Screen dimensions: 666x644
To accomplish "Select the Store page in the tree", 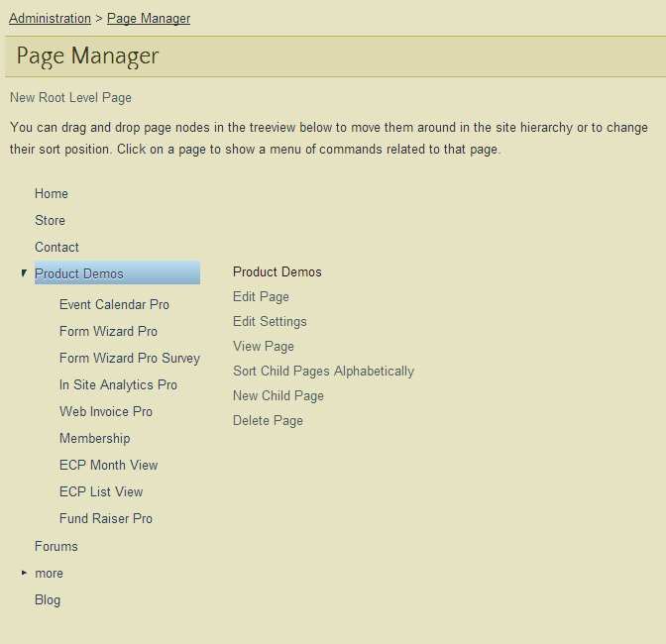I will (50, 221).
